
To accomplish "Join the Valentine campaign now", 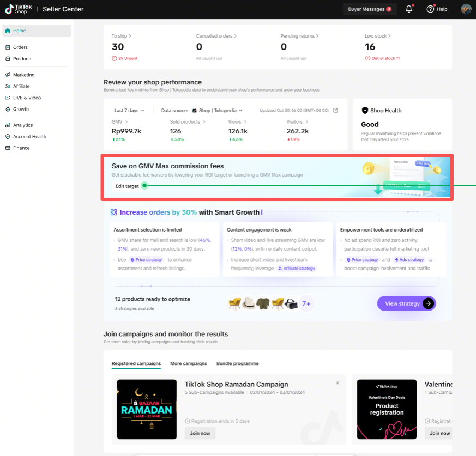I will (x=439, y=434).
